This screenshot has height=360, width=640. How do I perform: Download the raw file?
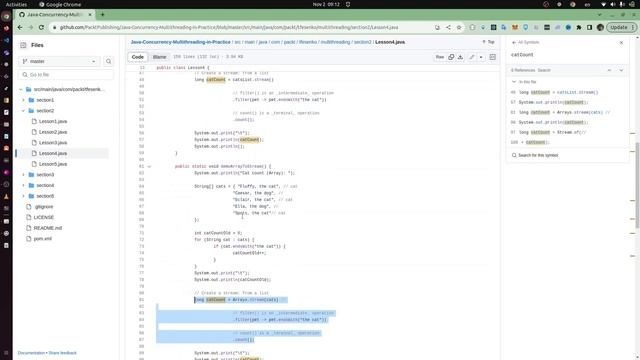point(460,57)
